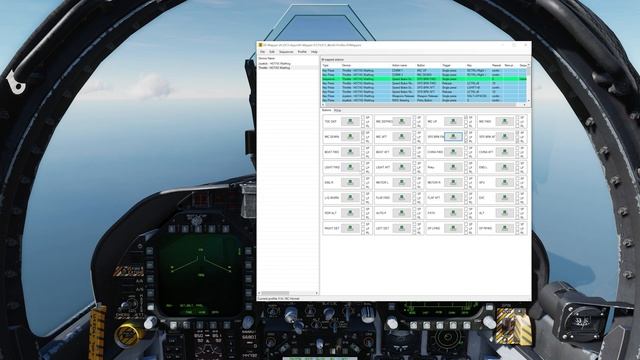640x360 pixels.
Task: Toggle SP checkbox for SPD BRK AFT
Action: click(517, 133)
